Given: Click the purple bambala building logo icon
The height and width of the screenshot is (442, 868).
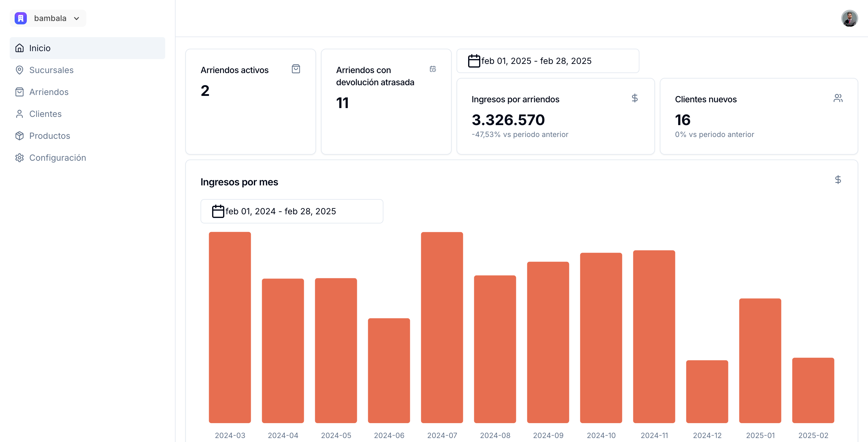Looking at the screenshot, I should [20, 18].
